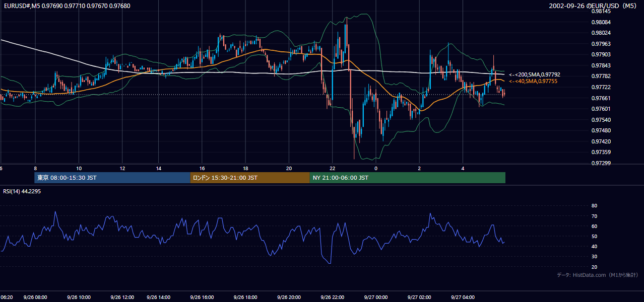Click price axis value 0.97420
Image resolution: width=644 pixels, height=302 pixels.
[601, 141]
